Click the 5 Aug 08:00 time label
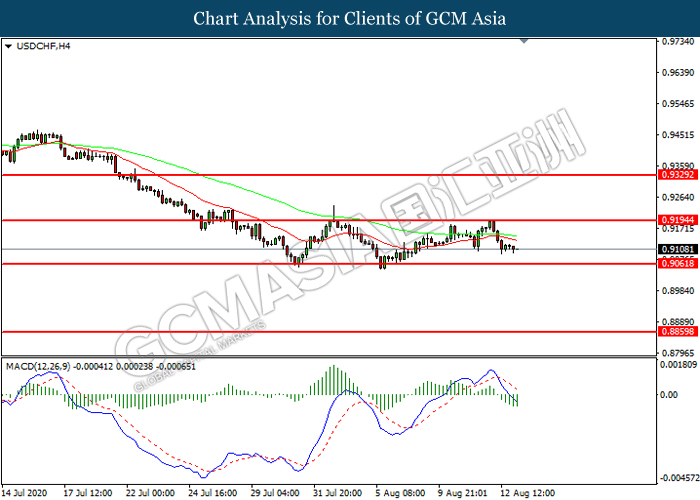Viewport: 700px width, 500px height. 400,493
